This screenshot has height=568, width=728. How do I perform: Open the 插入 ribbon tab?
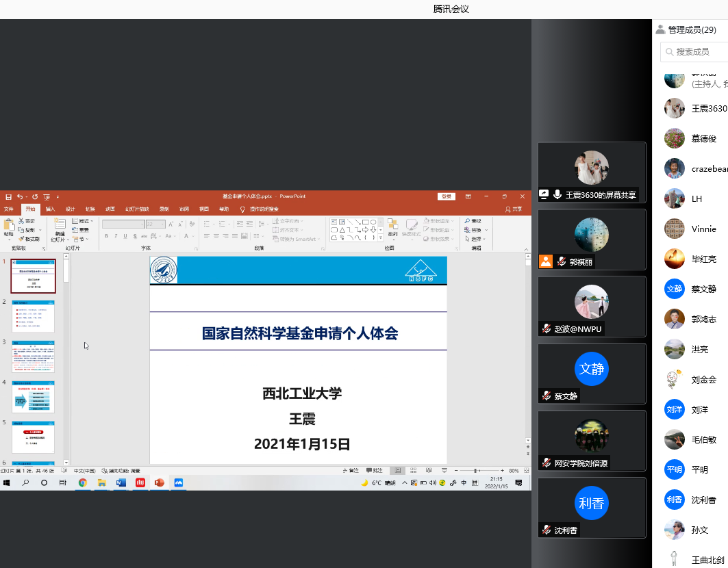(50, 209)
